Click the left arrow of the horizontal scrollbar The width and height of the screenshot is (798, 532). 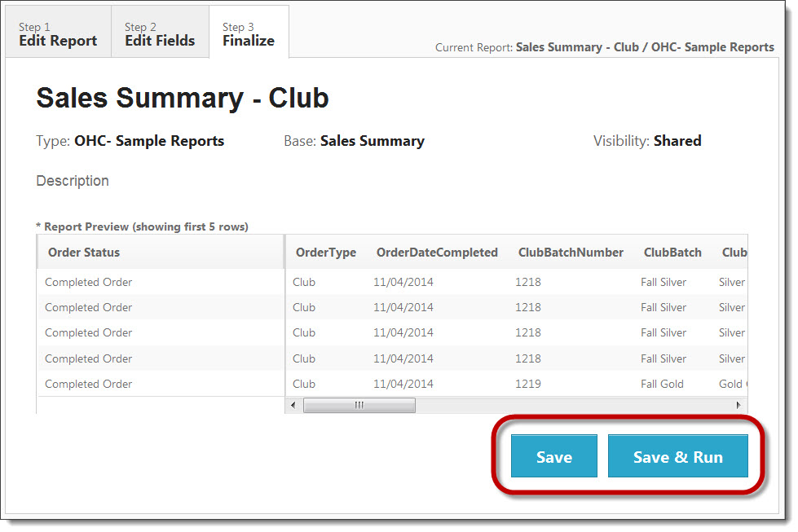tap(293, 404)
